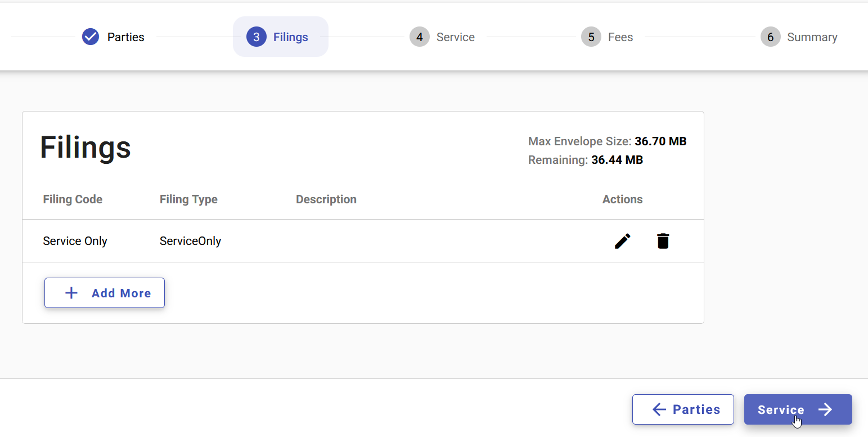Delete the Service Only filing using trash icon
The height and width of the screenshot is (437, 868).
tap(663, 241)
